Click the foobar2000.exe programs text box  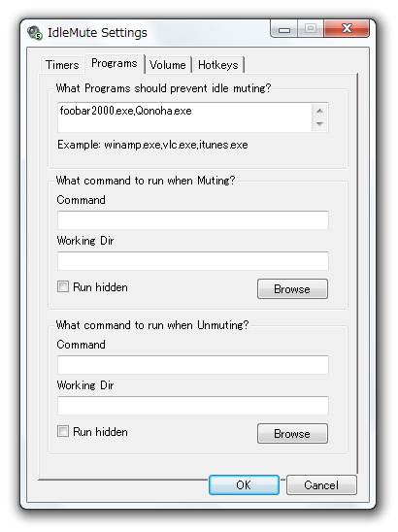point(184,117)
